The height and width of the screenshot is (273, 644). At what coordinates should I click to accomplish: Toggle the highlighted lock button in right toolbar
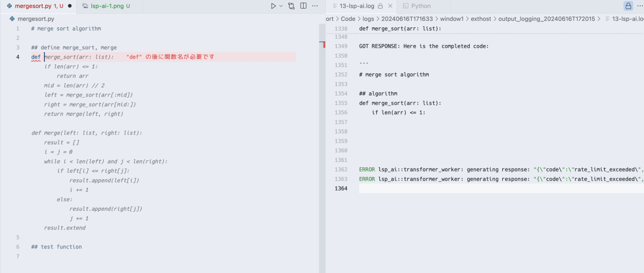(x=627, y=6)
